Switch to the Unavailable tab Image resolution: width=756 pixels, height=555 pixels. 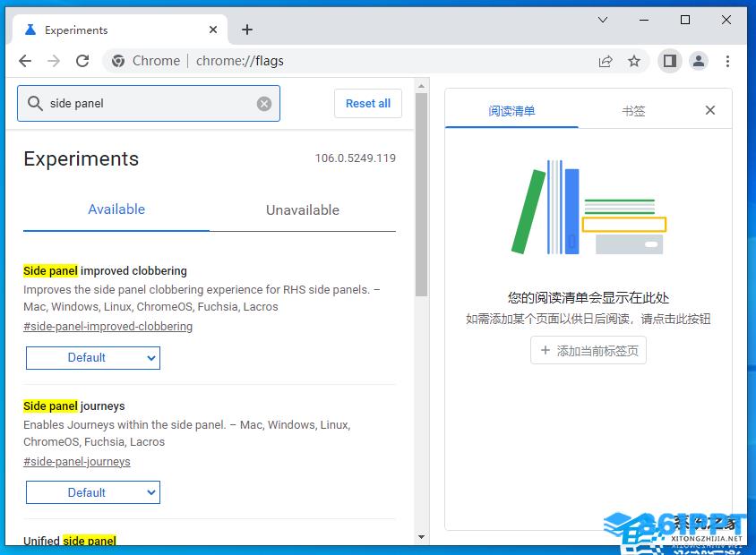(x=302, y=210)
